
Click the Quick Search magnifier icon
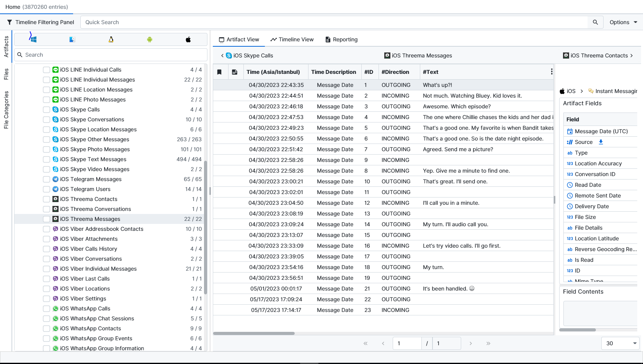pos(595,22)
